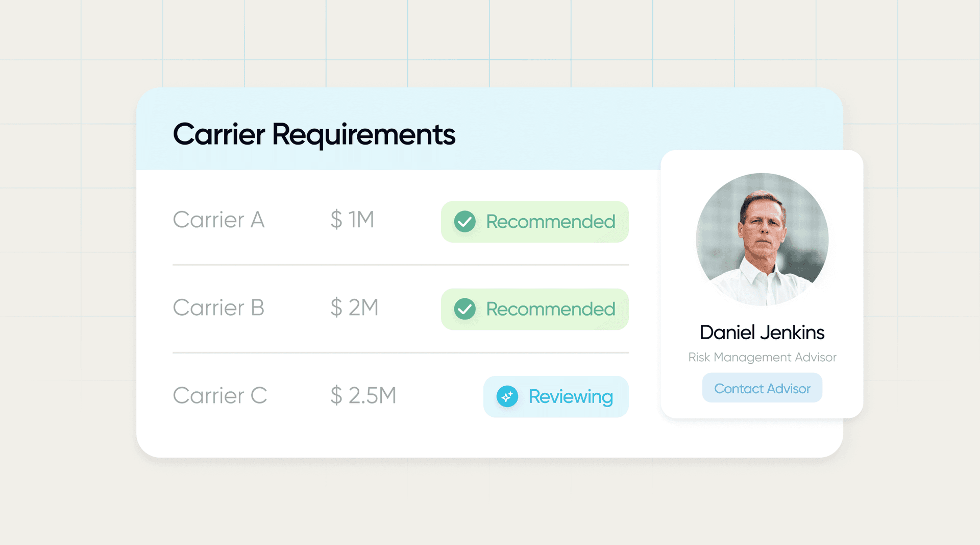Click the checkmark icon on Carrier A's Recommended badge

click(x=465, y=222)
